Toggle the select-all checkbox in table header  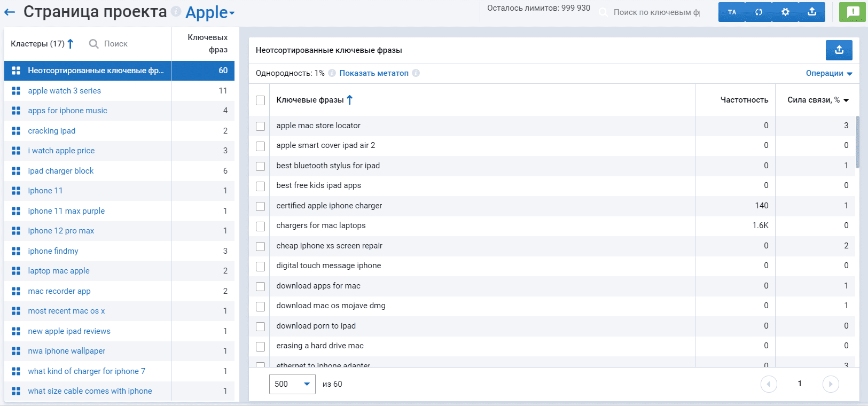tap(260, 100)
